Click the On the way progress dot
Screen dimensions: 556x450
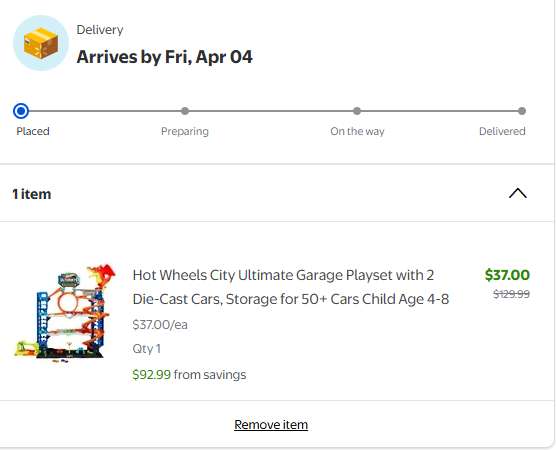point(357,111)
